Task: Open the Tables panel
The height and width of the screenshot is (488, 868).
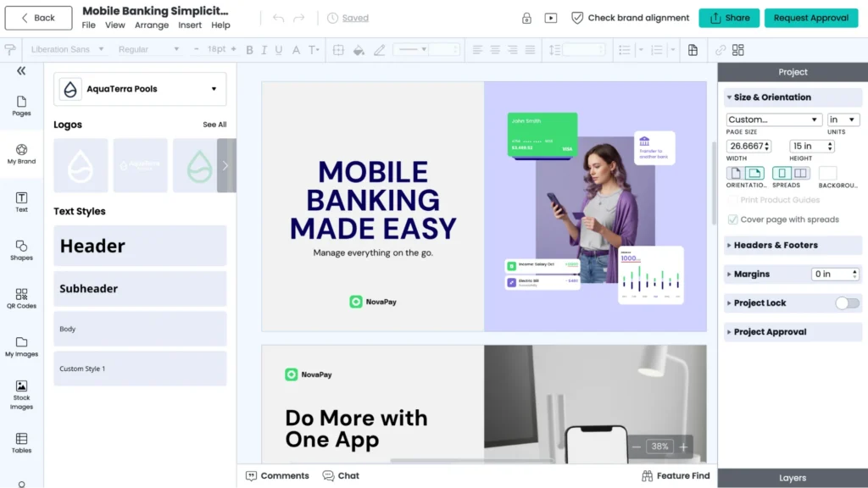Action: 21,442
